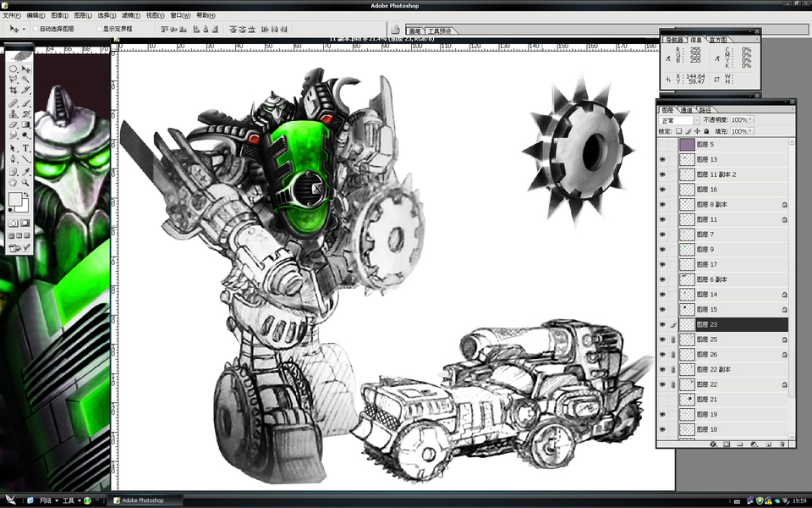Select the Notes tool
This screenshot has width=812, height=508.
pos(14,172)
